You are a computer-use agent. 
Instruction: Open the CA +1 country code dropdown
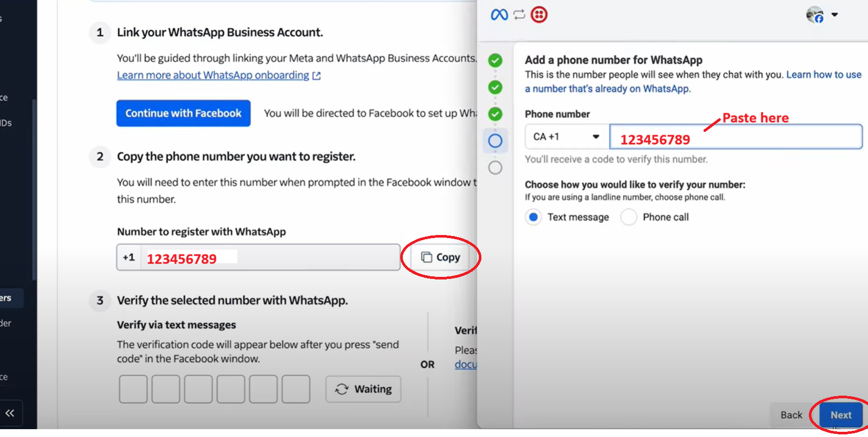[567, 137]
